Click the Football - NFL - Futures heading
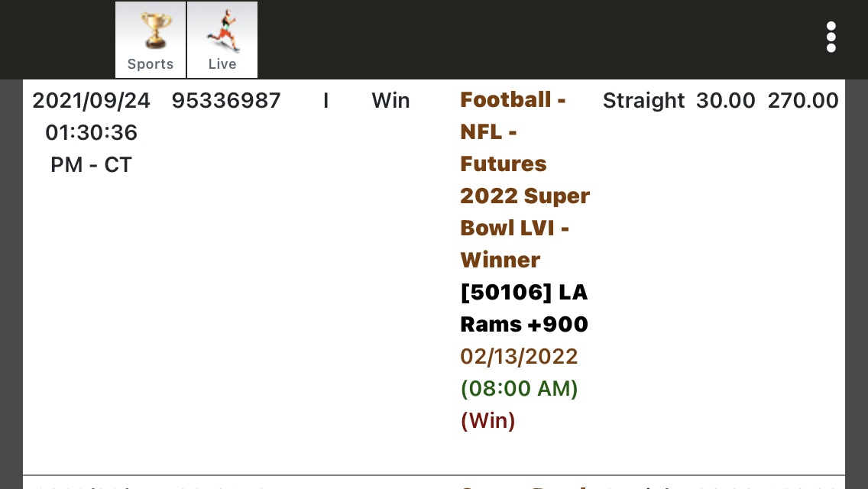This screenshot has width=868, height=489. click(512, 131)
